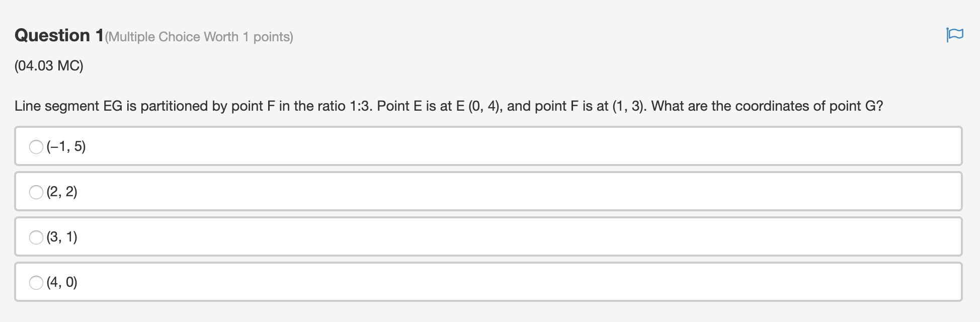Choose answer option (−1, 5)
This screenshot has height=322, width=980.
click(65, 146)
